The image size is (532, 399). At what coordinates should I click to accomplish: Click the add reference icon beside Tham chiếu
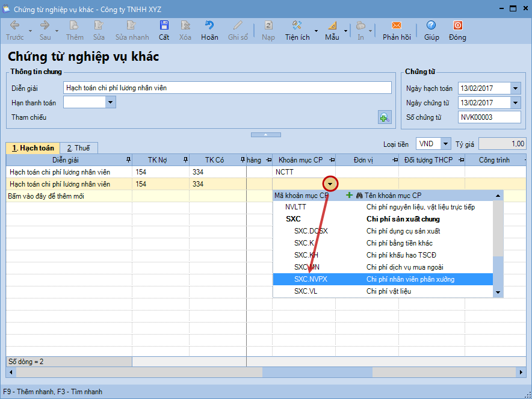click(x=384, y=117)
